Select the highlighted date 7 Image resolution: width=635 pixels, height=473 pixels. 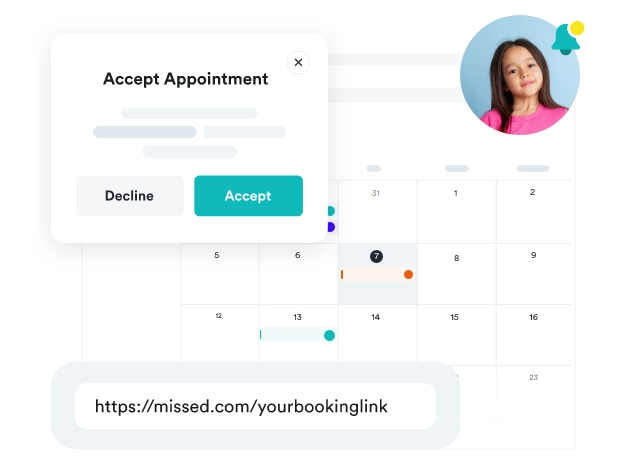[376, 256]
